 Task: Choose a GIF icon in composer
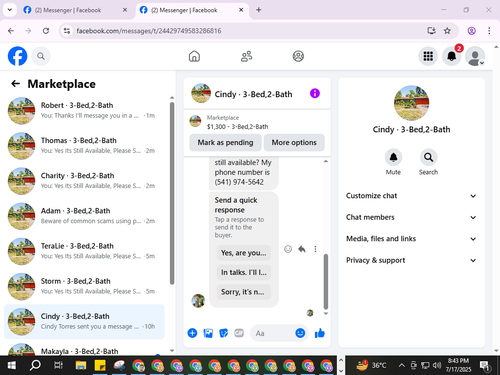pyautogui.click(x=239, y=333)
